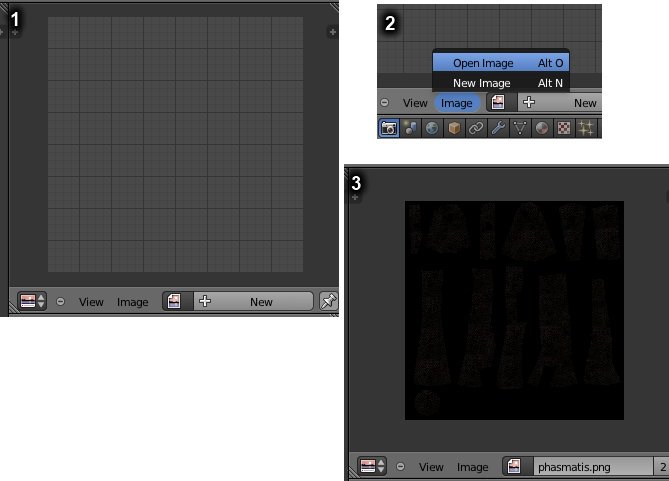Expand the hidden left-side region plus tab in phasmatis.png editor

pyautogui.click(x=355, y=197)
